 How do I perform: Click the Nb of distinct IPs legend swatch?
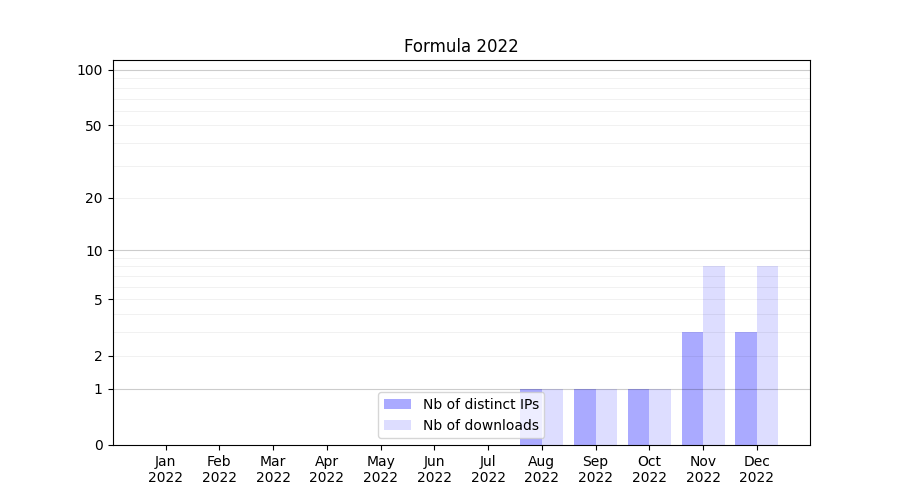397,404
